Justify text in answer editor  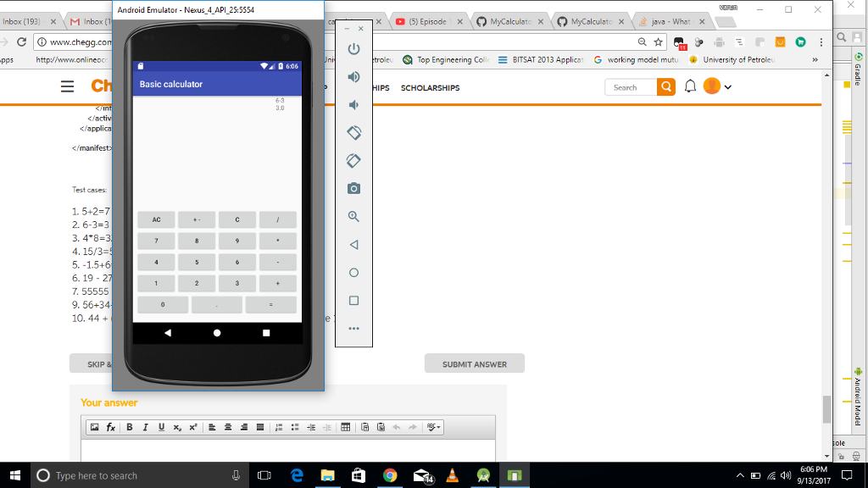coord(260,427)
